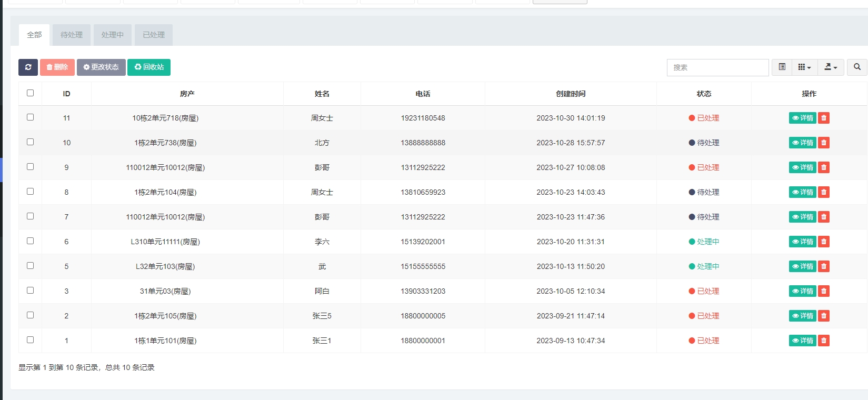Select the checkbox for row ID 11

click(30, 117)
